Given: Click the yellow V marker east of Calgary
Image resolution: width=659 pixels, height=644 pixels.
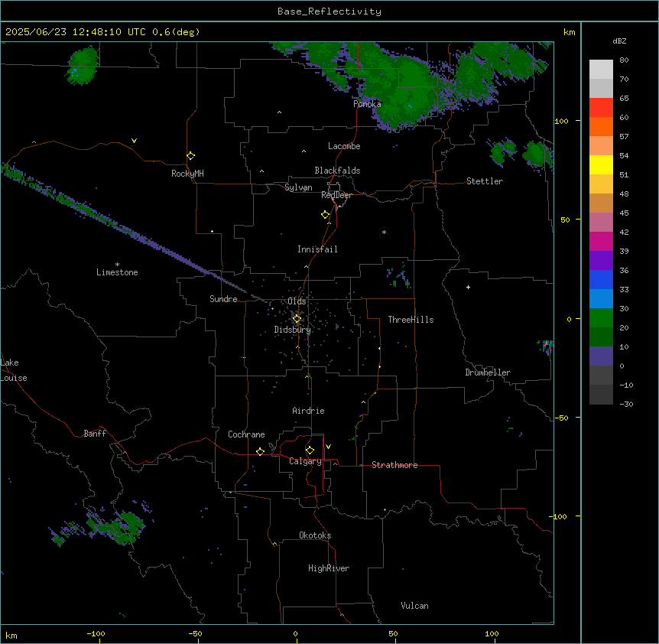Looking at the screenshot, I should click(x=328, y=447).
